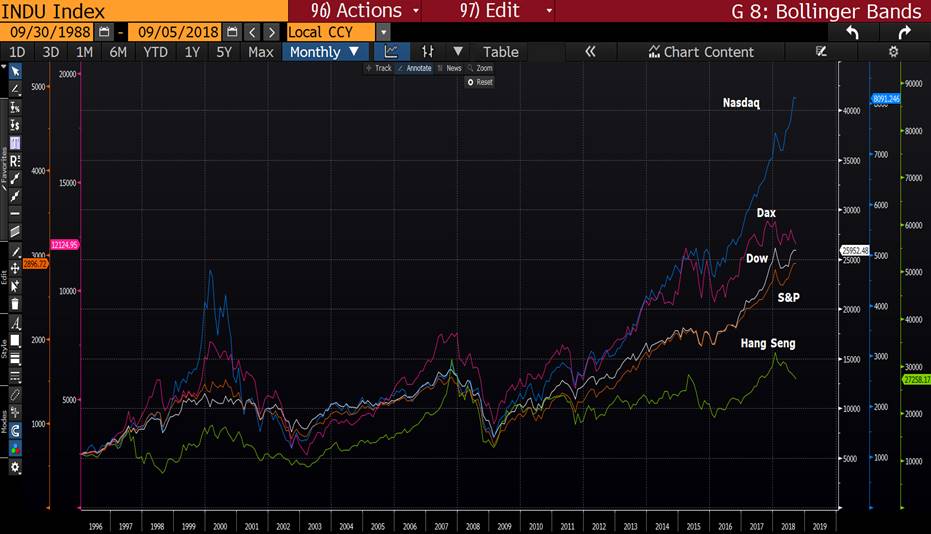Screen dimensions: 931x534
Task: Open the sidebar gear settings
Action: tap(15, 467)
